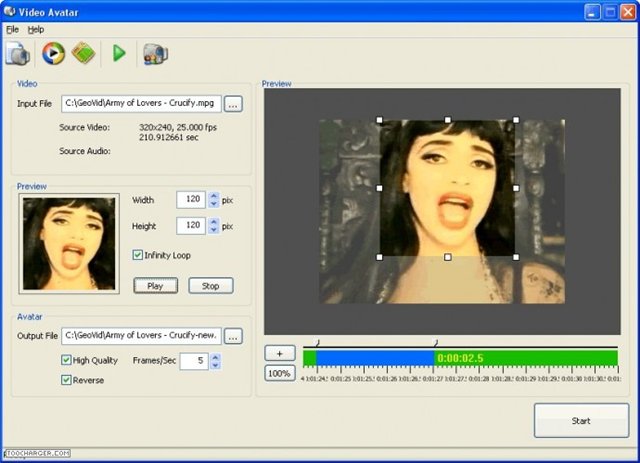Click the media player toolbar icon
Image resolution: width=640 pixels, height=463 pixels.
53,53
